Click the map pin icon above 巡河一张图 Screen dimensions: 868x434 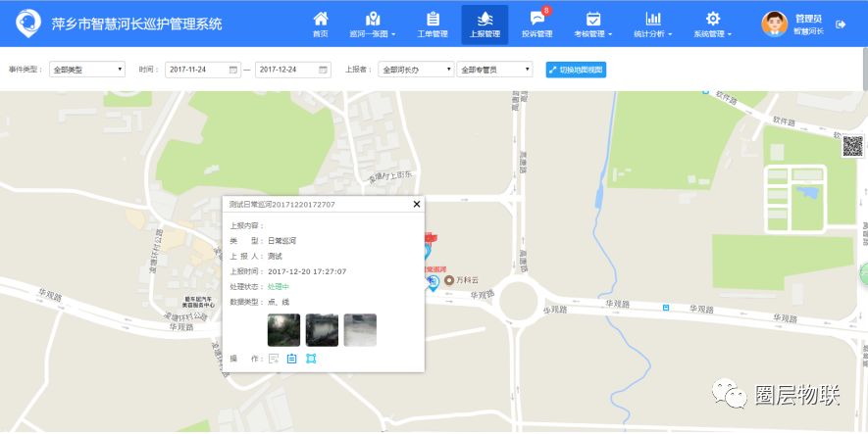pos(373,19)
